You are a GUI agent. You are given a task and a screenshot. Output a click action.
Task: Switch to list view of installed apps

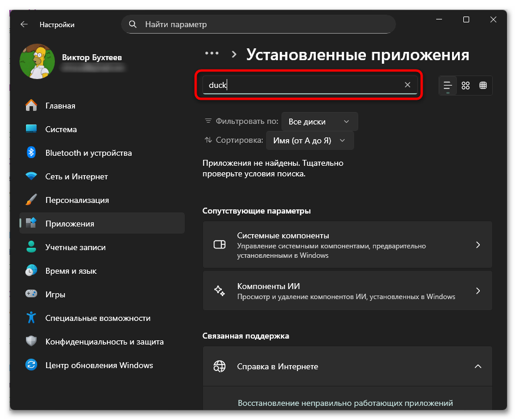[447, 85]
